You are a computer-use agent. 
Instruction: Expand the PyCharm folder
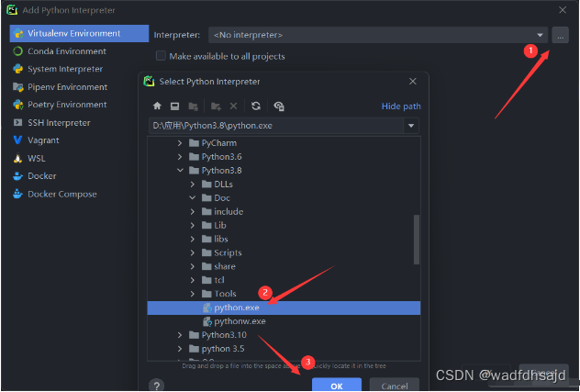(x=180, y=143)
